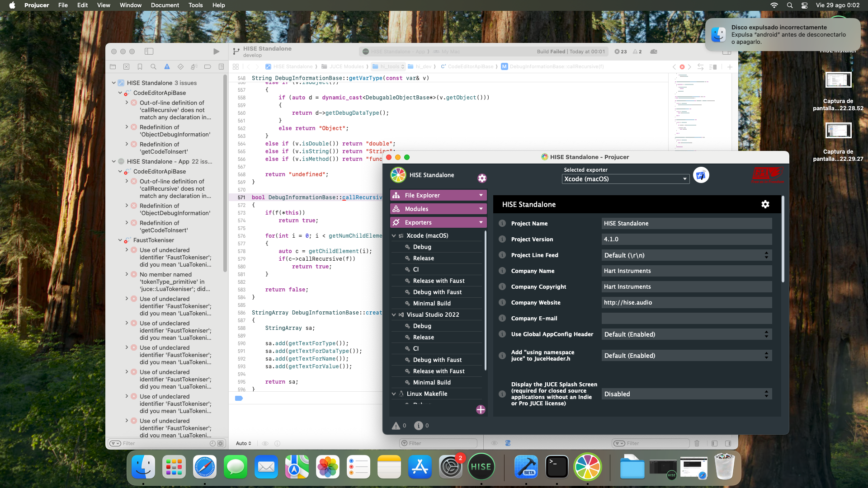The width and height of the screenshot is (868, 488).
Task: Click Xcode related items grid icon
Action: [x=236, y=67]
